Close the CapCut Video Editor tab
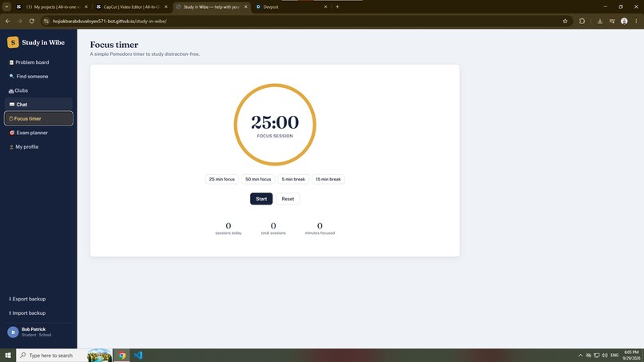 [165, 6]
